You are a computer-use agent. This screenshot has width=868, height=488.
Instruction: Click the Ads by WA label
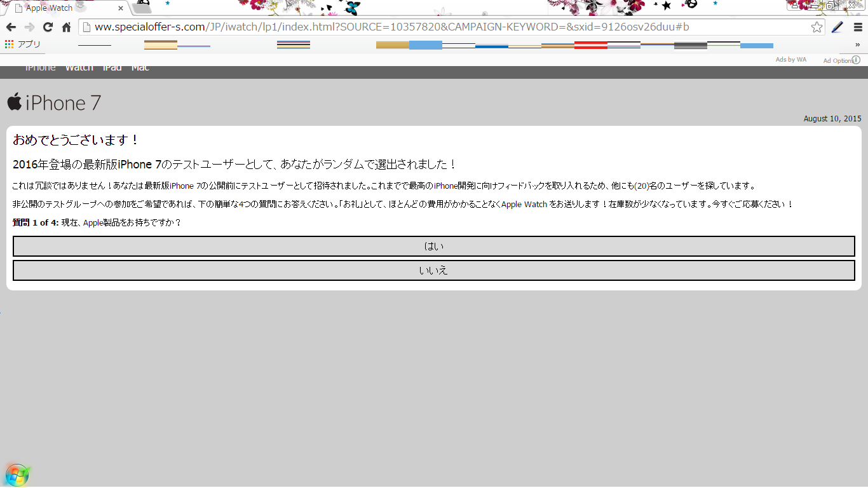(x=791, y=60)
